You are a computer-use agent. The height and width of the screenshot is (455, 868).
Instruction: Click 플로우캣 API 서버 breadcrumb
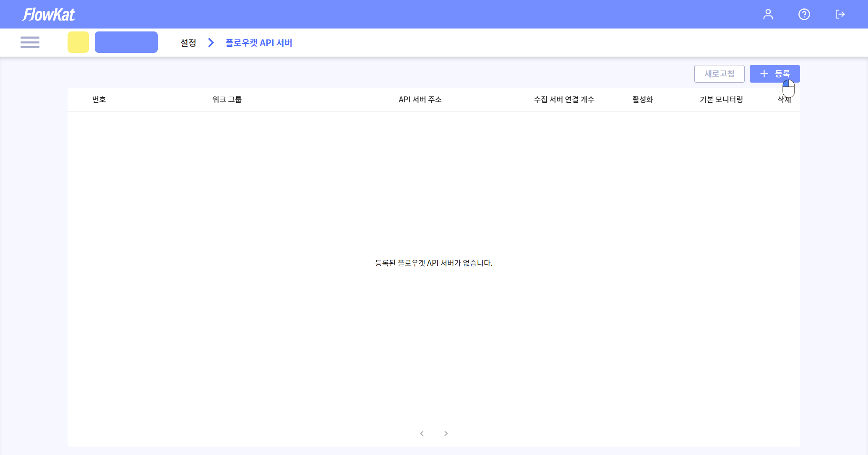(259, 43)
